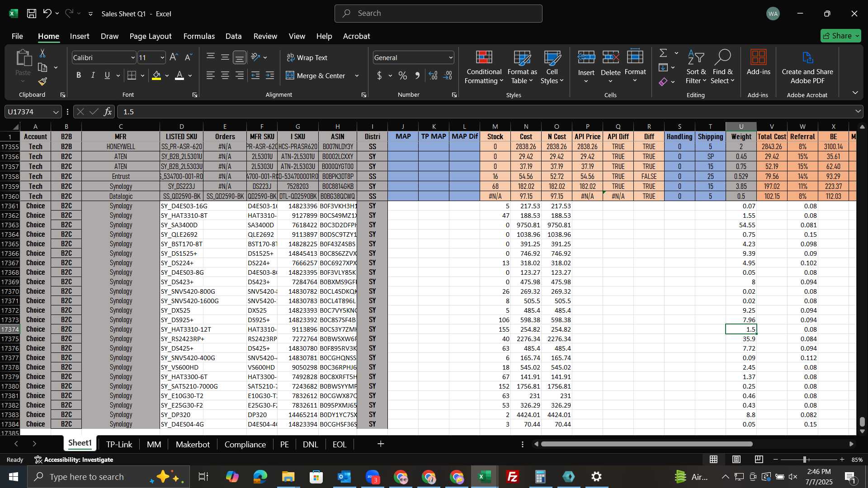Open the Font size dropdown

coord(162,58)
